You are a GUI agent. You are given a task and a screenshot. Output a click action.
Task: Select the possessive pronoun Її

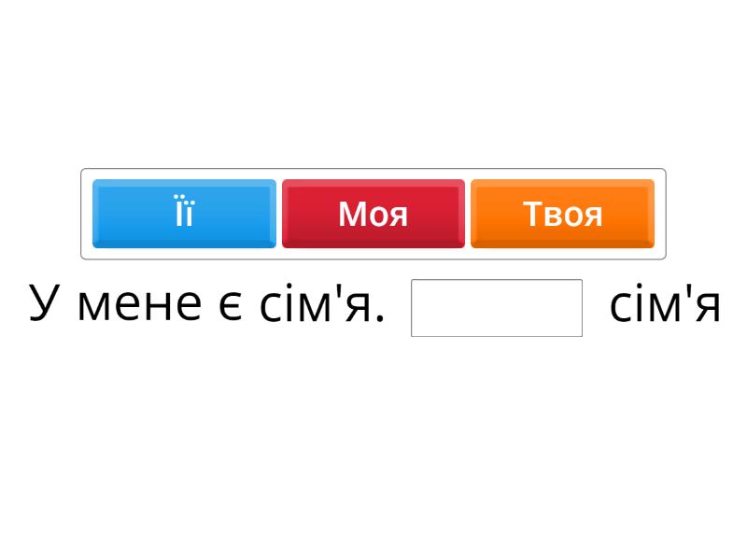(184, 214)
